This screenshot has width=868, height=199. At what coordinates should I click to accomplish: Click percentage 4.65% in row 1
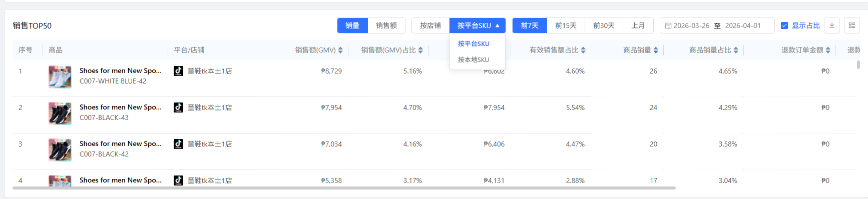click(728, 71)
